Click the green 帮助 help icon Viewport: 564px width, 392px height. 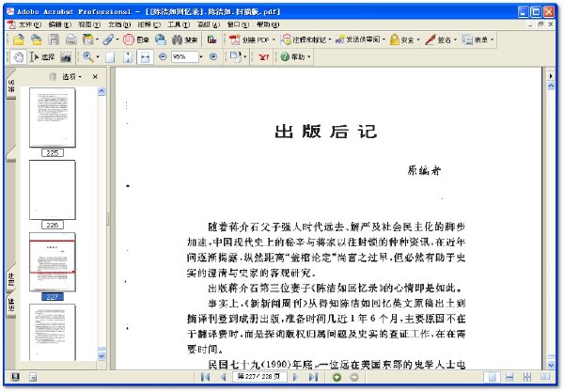coord(285,56)
